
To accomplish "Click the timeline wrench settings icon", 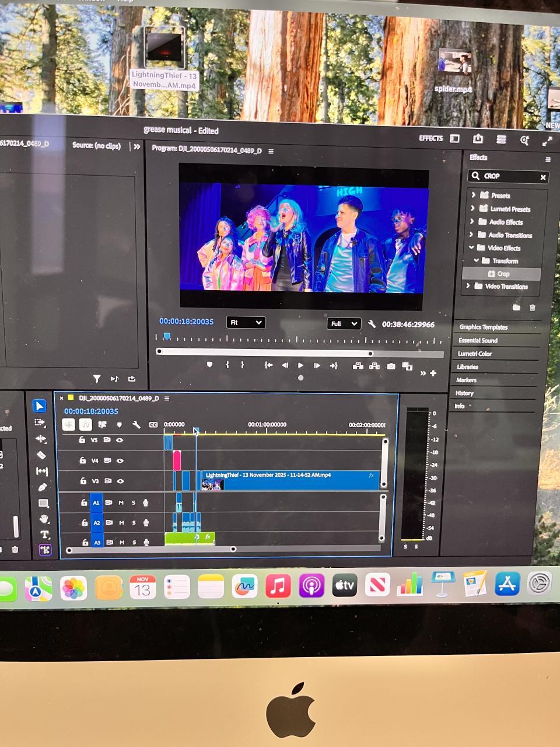I will (x=136, y=425).
